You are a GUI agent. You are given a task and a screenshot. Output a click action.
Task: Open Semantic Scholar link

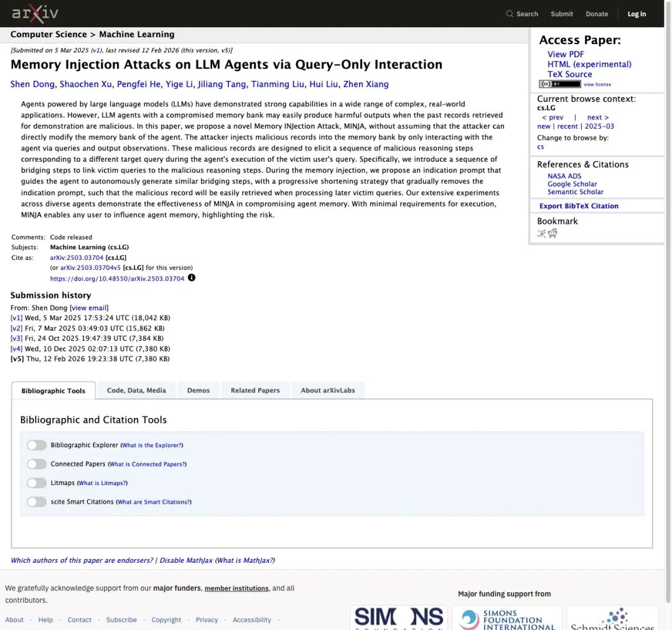pos(575,192)
